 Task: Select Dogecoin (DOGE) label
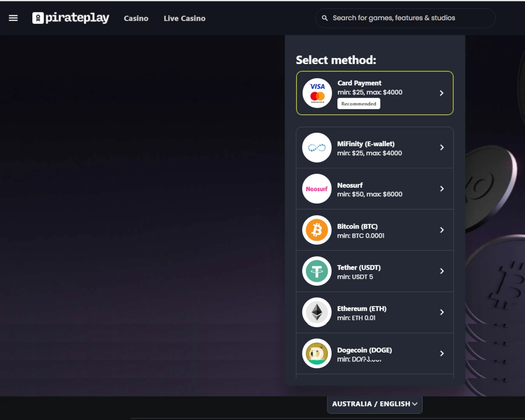click(365, 350)
